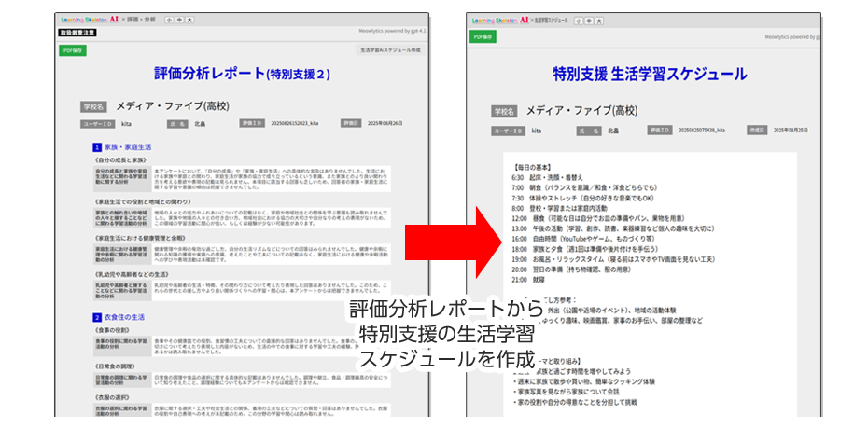Viewport: 868px width, 442px height.
Task: Select medium font size in schedule window
Action: [589, 19]
